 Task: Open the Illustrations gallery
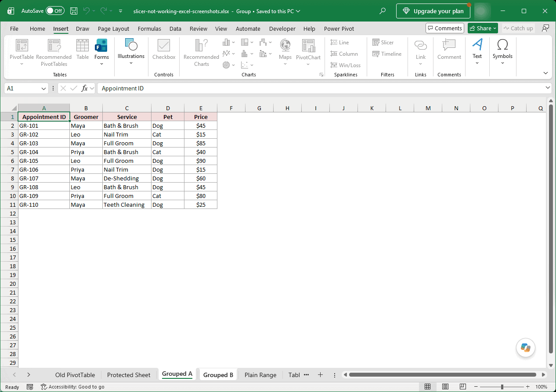click(x=131, y=52)
